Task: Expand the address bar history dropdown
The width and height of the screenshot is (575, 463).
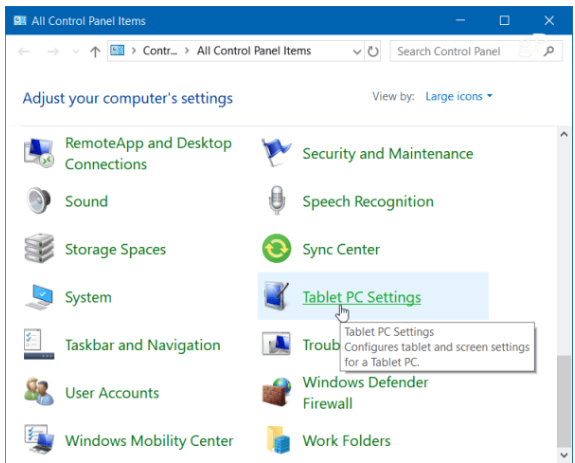Action: 356,51
